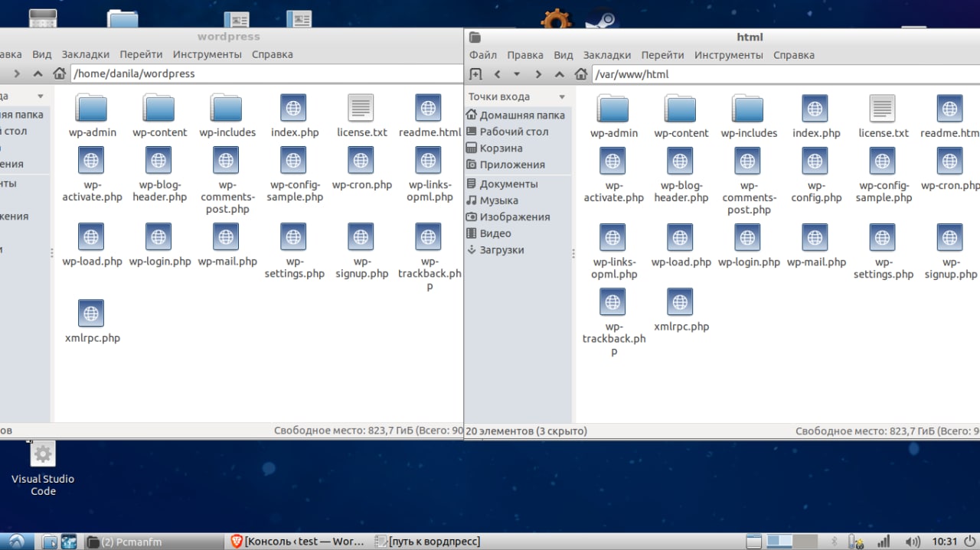Open the Справка menu in html window
980x550 pixels.
coord(794,55)
